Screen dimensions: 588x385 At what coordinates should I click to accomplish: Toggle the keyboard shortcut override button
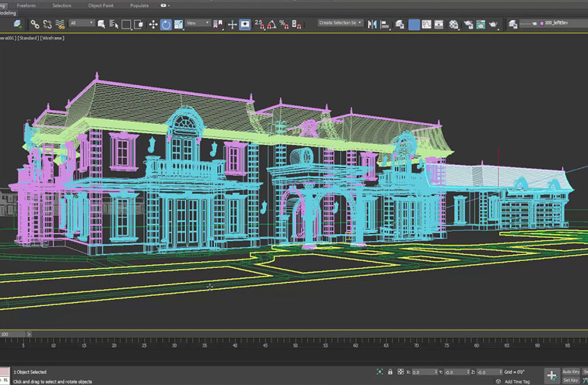pyautogui.click(x=245, y=25)
